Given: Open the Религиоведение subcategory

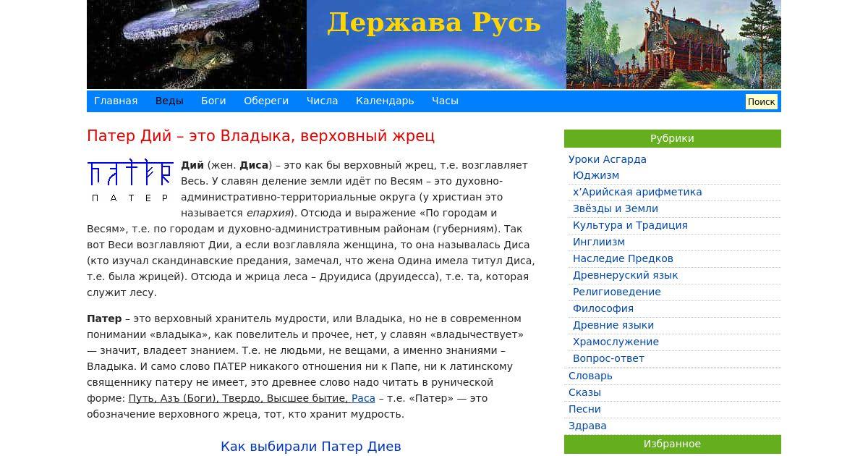Looking at the screenshot, I should [617, 292].
